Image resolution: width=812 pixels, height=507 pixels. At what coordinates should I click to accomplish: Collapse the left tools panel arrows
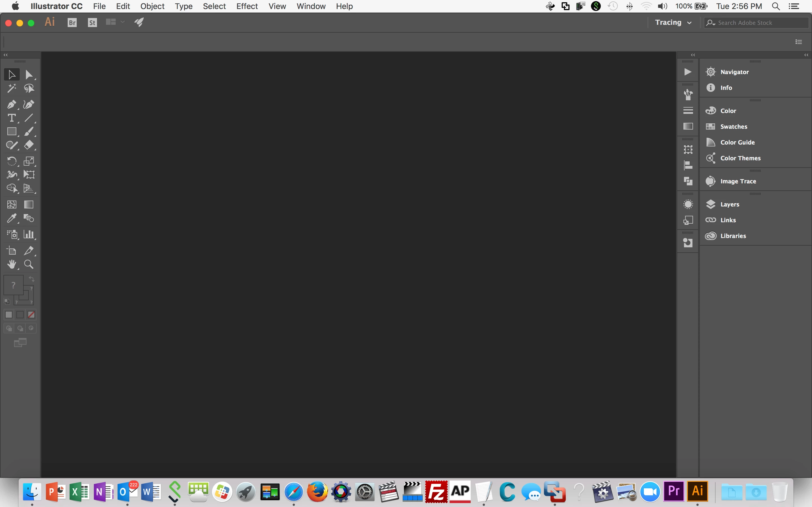pos(5,55)
